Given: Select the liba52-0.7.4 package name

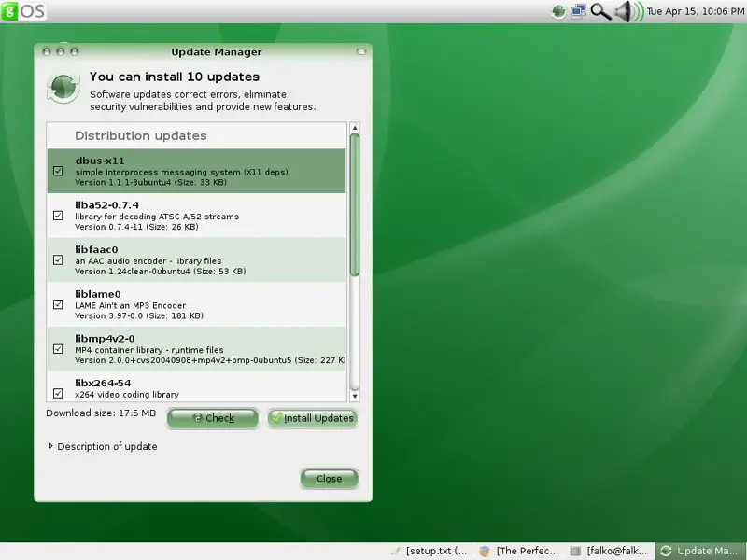Looking at the screenshot, I should coord(106,205).
